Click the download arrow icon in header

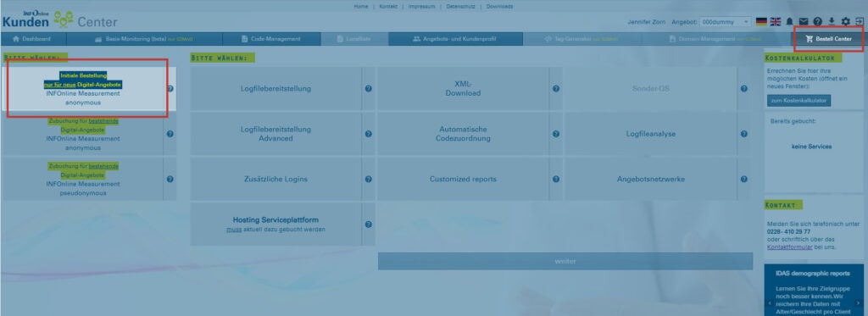[x=832, y=21]
